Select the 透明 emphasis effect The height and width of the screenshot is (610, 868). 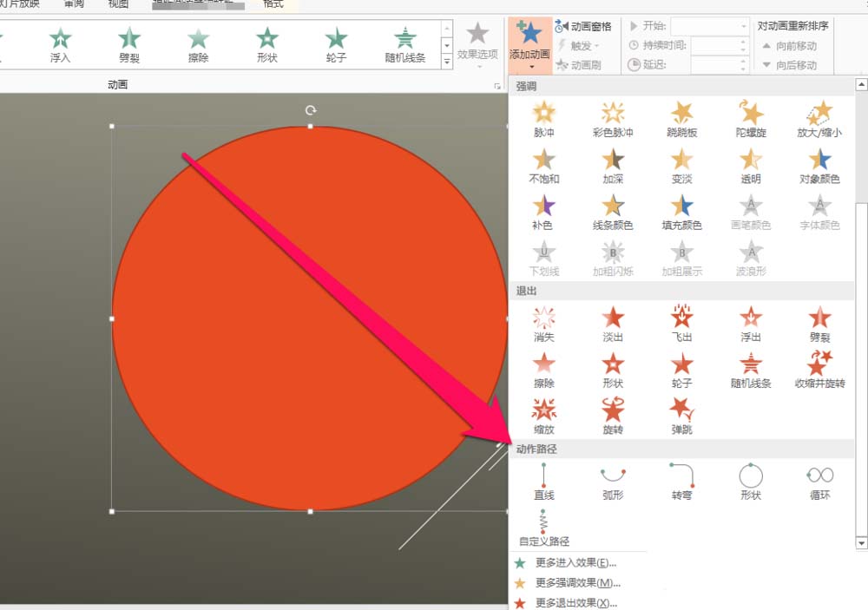pyautogui.click(x=751, y=166)
